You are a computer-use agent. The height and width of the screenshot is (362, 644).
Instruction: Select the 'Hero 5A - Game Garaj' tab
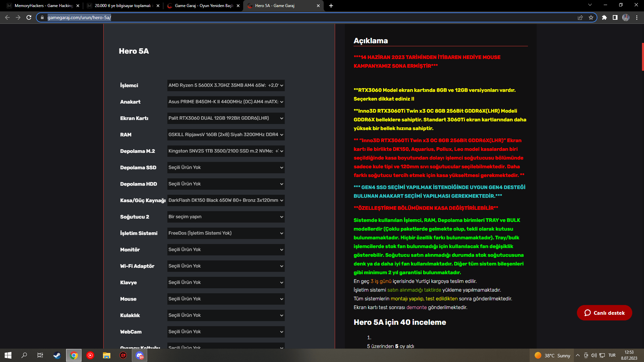tap(283, 6)
